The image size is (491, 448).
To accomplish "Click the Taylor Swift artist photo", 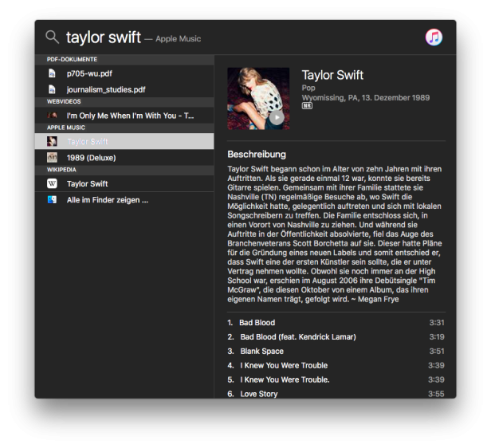I will pyautogui.click(x=258, y=98).
